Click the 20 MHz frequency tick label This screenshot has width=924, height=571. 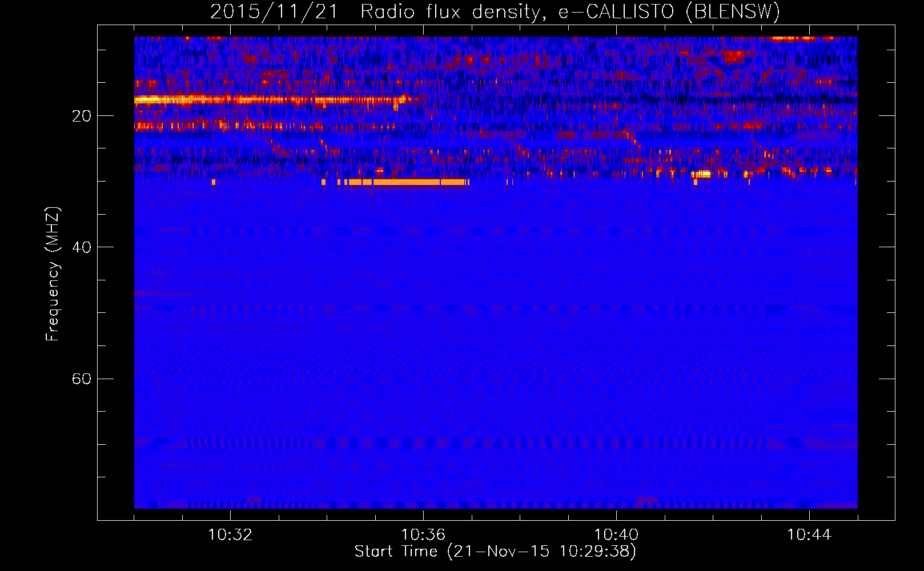tap(81, 116)
